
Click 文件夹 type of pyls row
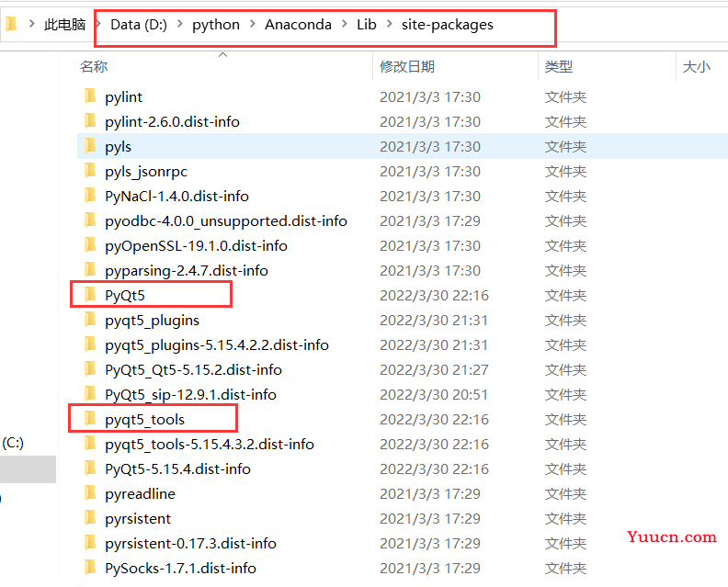coord(565,147)
